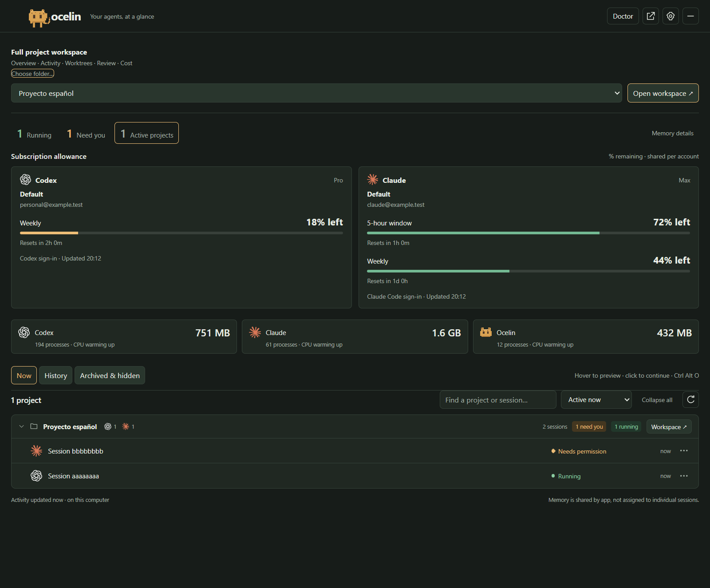Refresh the project list with the reload icon

click(690, 400)
